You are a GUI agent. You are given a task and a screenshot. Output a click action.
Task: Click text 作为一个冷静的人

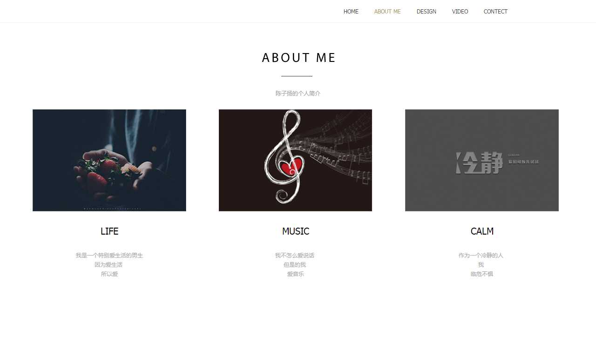(x=481, y=256)
